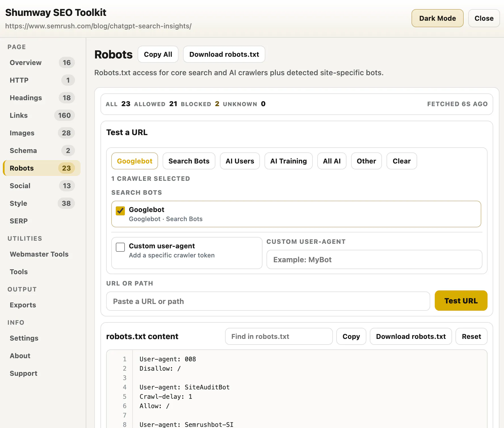Uncheck the Googlebot crawler checkbox

tap(120, 211)
